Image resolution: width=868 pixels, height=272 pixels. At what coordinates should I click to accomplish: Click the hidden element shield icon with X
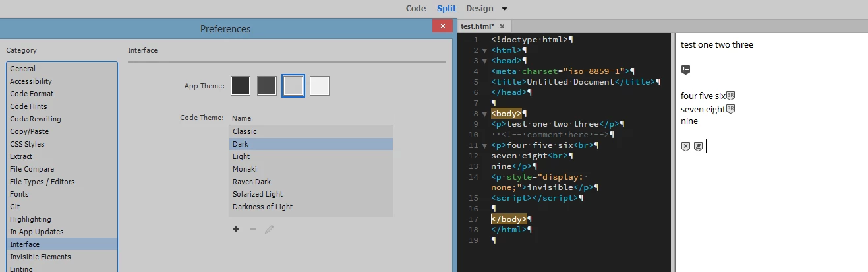pos(685,146)
